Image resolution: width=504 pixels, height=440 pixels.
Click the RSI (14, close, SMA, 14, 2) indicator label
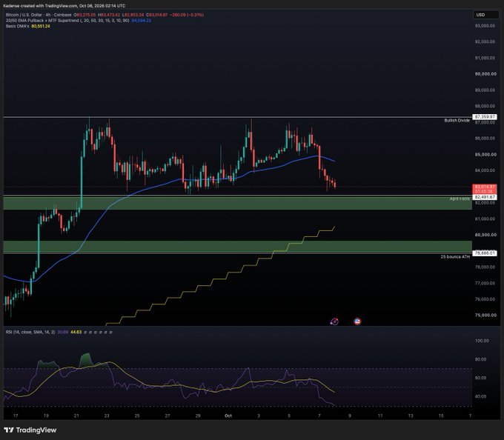(x=30, y=332)
